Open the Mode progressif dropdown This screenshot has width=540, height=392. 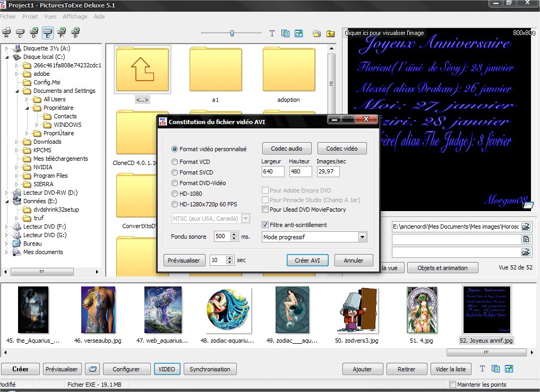[x=362, y=237]
